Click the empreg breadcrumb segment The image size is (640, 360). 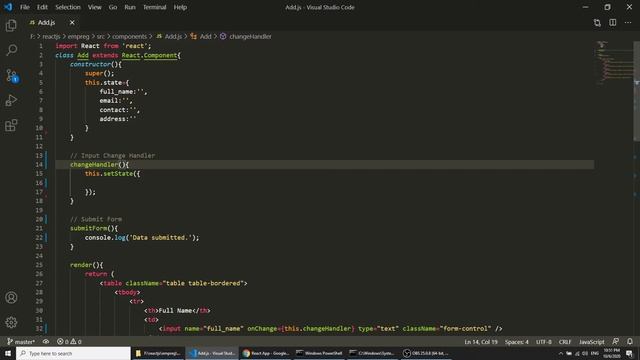[78, 36]
